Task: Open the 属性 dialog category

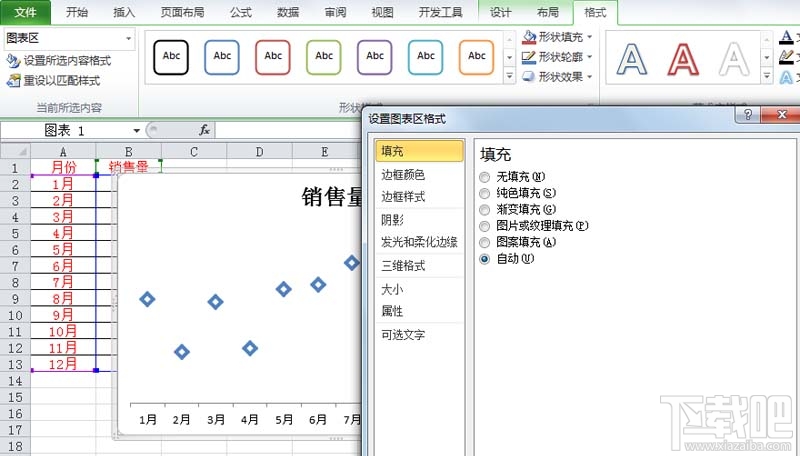Action: (x=419, y=311)
